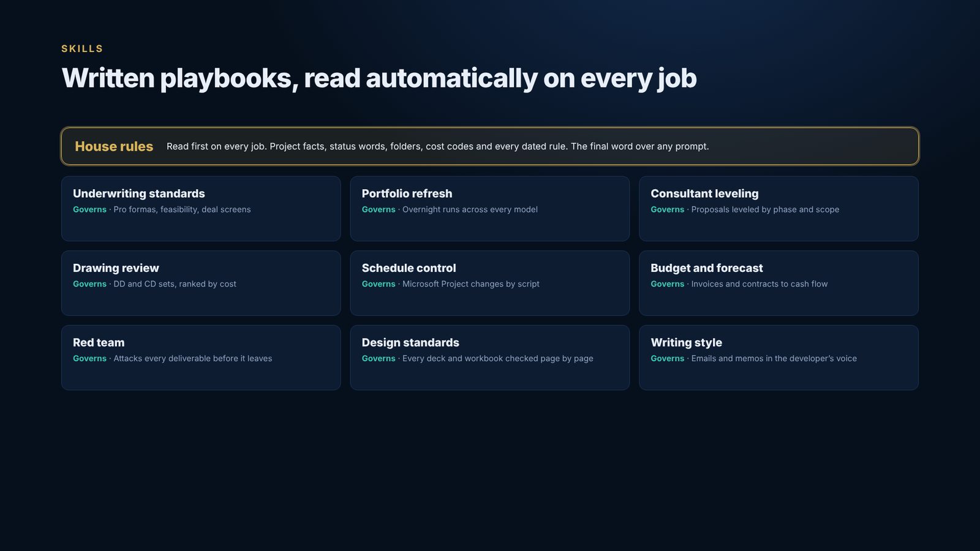This screenshot has height=551, width=980.
Task: Click 'DD and CD sets, ranked by cost'
Action: point(175,284)
